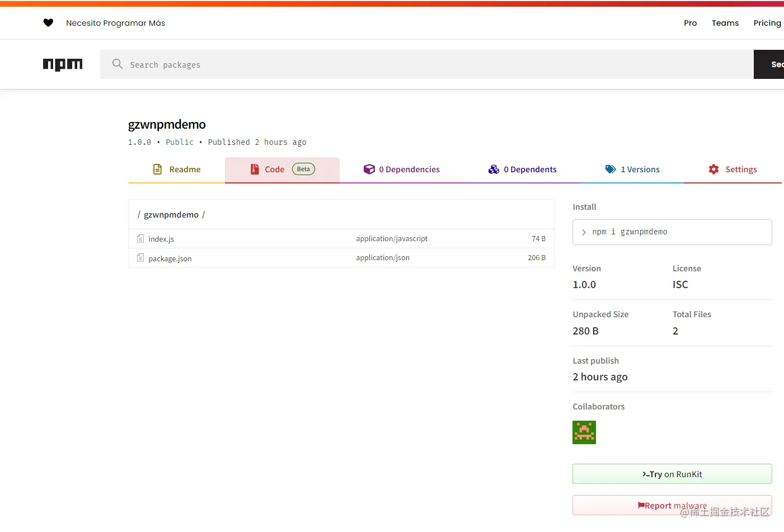Open the npm logo home link
784x532 pixels.
63,64
